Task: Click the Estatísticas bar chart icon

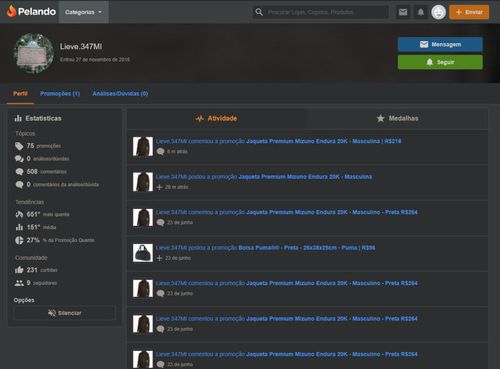Action: (x=18, y=118)
